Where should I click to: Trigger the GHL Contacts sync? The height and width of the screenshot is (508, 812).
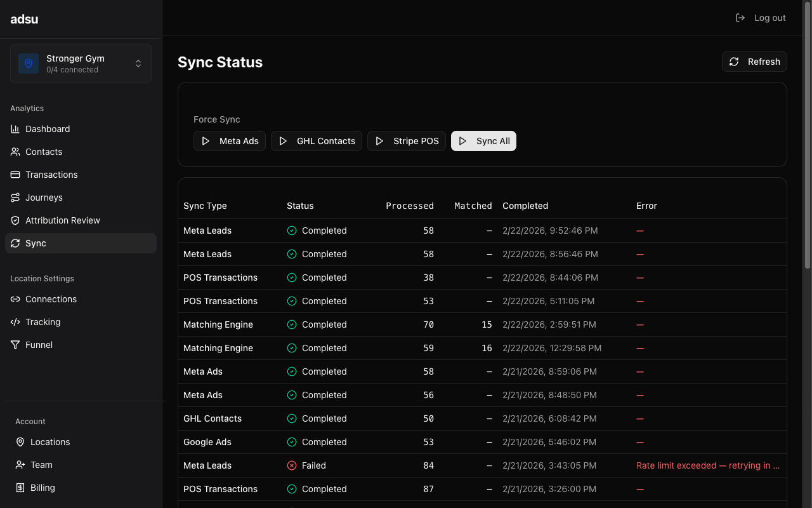[317, 141]
